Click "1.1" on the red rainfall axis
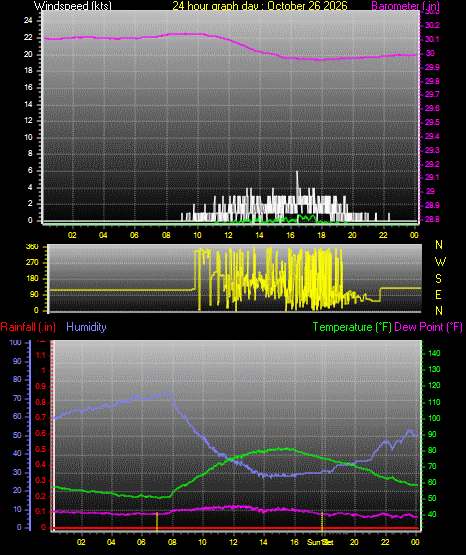The image size is (466, 555). [41, 355]
